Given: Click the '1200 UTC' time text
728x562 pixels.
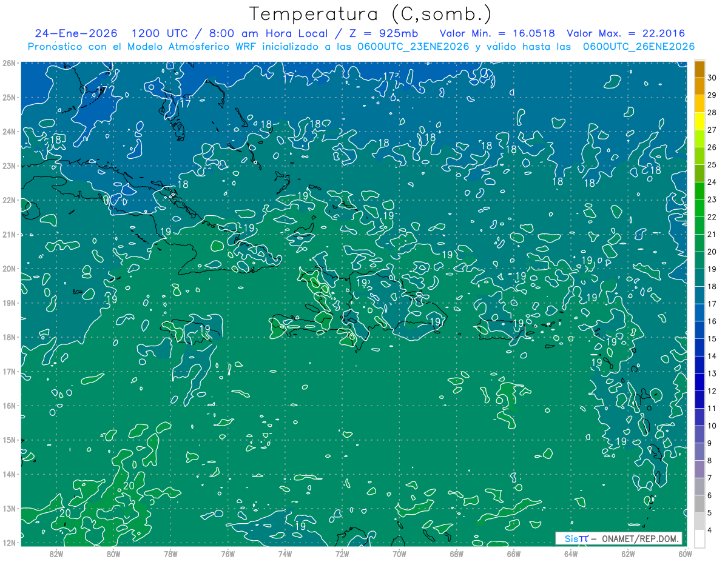Looking at the screenshot, I should coord(160,33).
